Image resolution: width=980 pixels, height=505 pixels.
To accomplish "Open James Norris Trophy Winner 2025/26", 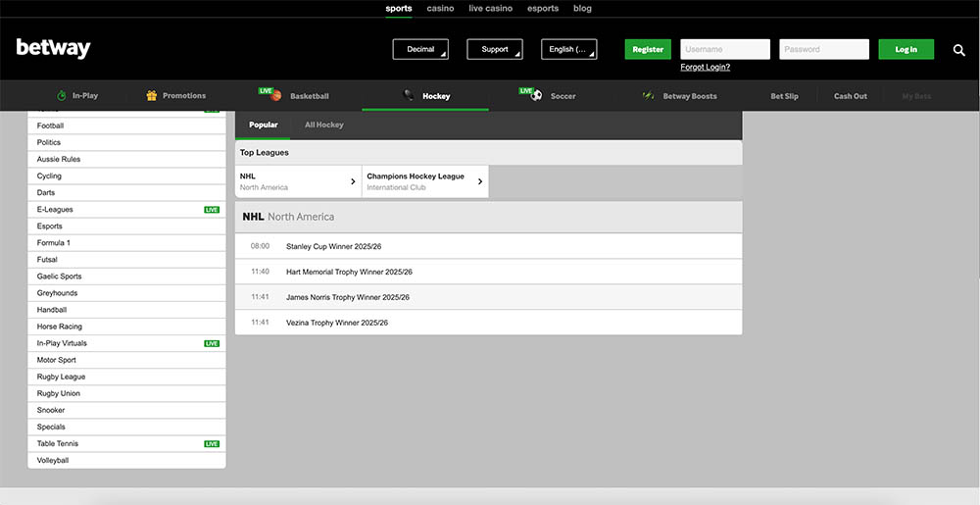I will (x=488, y=297).
